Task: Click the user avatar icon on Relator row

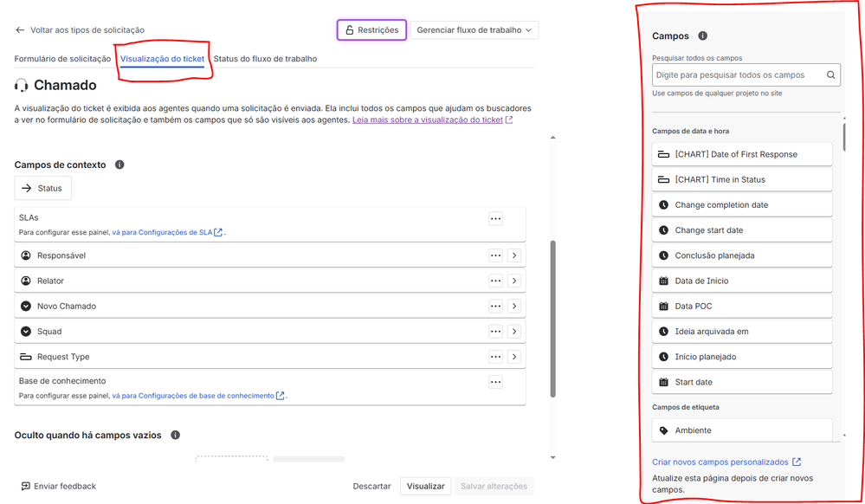Action: point(25,281)
